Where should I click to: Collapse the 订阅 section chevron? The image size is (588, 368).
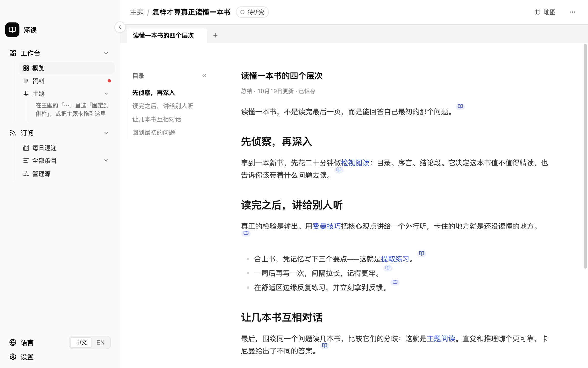106,133
